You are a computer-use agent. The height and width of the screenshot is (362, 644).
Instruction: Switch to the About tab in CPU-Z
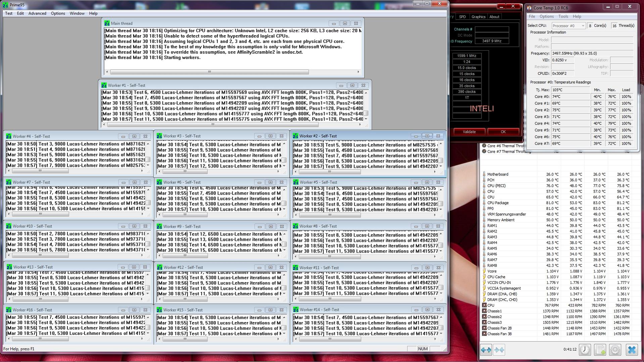click(x=494, y=17)
